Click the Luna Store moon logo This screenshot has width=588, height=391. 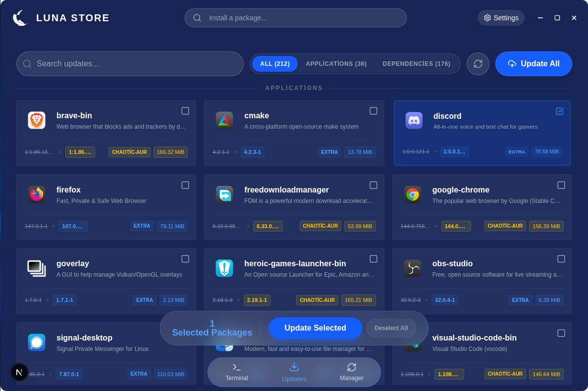20,18
